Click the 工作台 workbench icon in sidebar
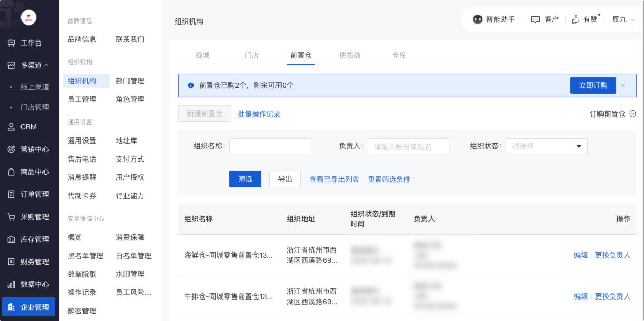The width and height of the screenshot is (644, 321). (11, 43)
